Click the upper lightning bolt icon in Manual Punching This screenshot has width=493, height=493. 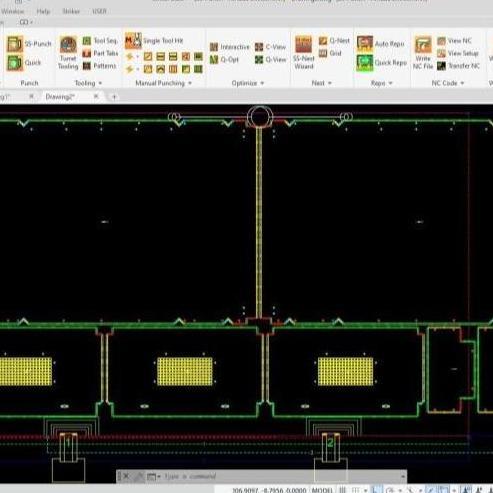(130, 57)
